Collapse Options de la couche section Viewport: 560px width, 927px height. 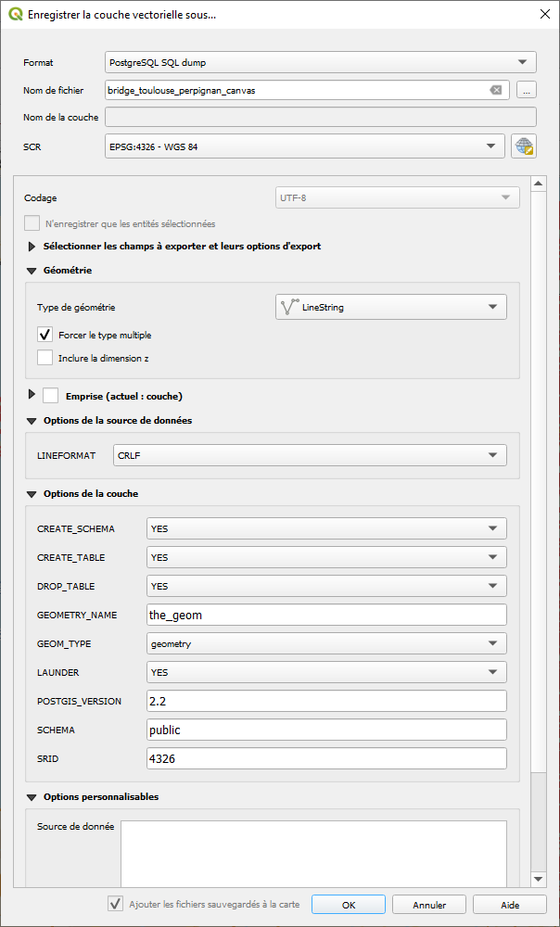(32, 494)
